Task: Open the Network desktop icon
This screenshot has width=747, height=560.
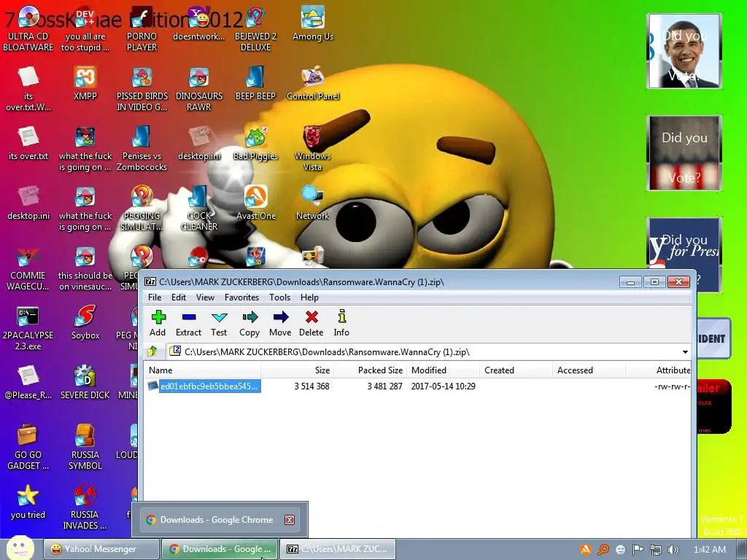Action: pyautogui.click(x=313, y=203)
